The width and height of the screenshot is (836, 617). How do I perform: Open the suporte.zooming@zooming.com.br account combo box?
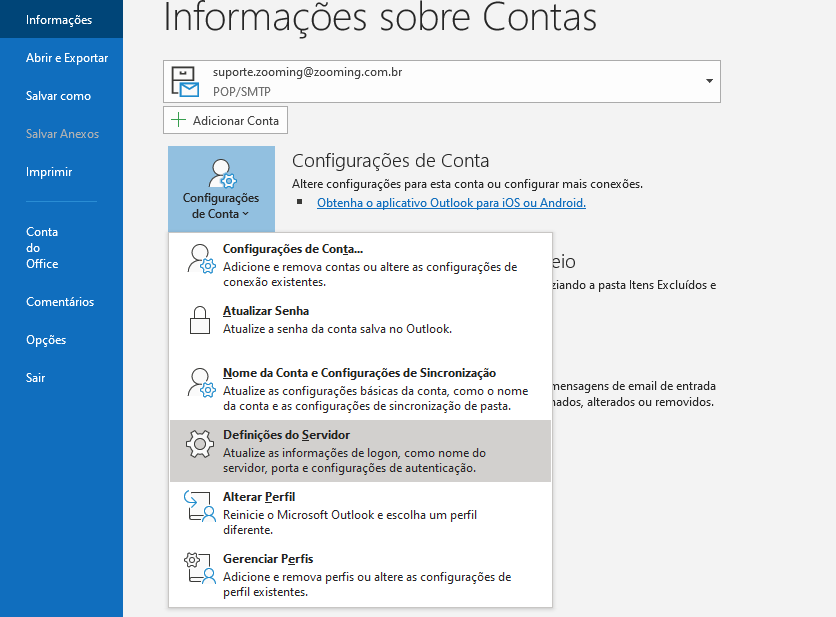coord(441,81)
